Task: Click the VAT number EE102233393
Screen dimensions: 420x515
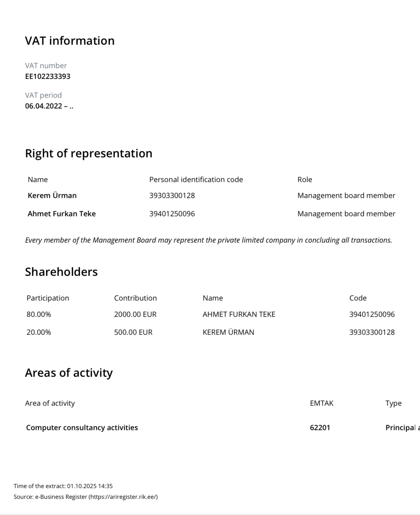Action: pos(48,77)
